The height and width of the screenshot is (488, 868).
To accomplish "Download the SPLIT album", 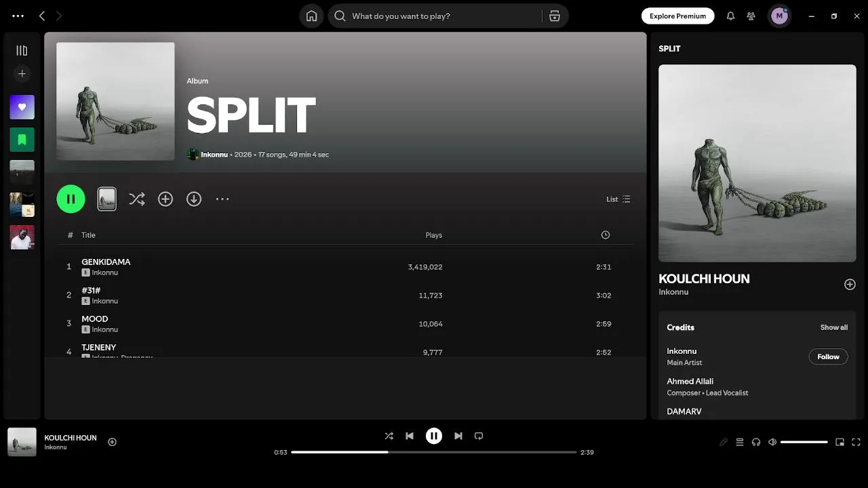I will pyautogui.click(x=194, y=199).
